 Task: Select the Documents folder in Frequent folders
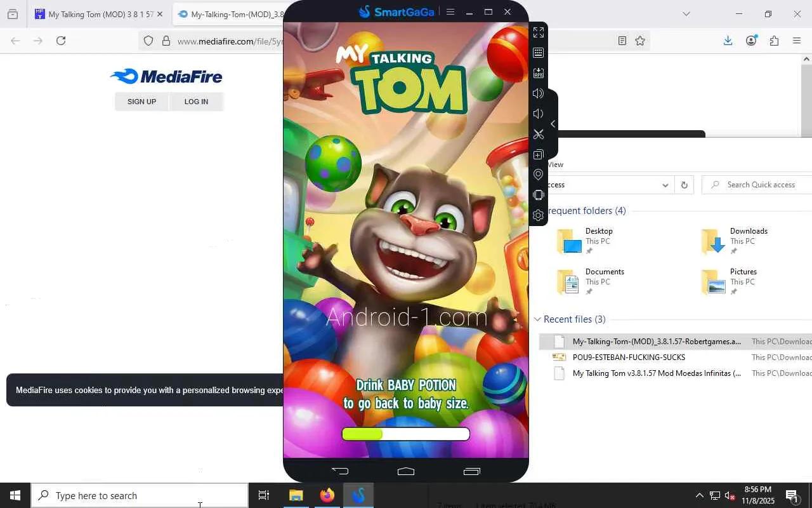(x=590, y=282)
